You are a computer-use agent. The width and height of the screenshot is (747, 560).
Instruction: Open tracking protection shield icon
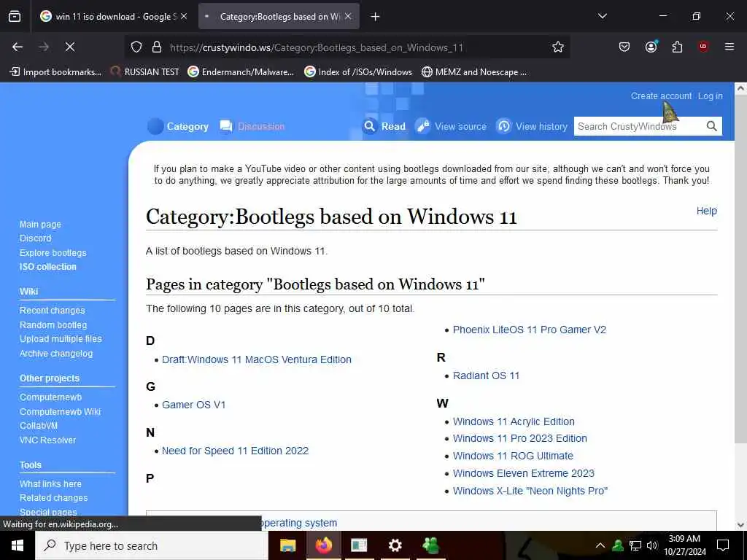click(136, 47)
